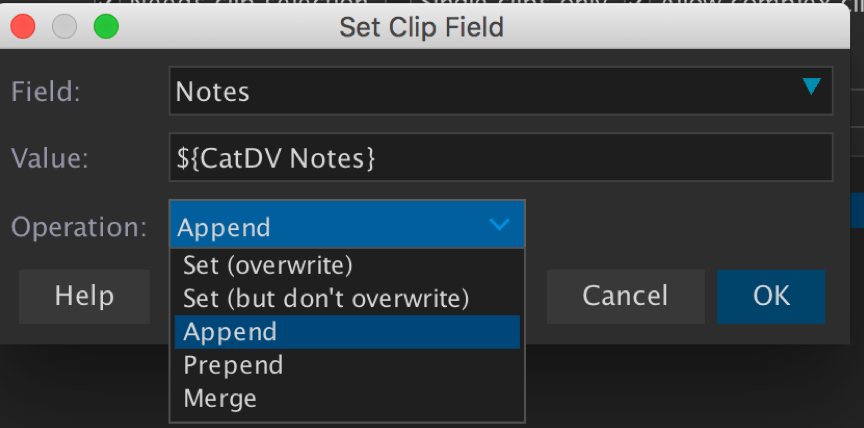Click the blue triangle arrow in Field box

pos(811,87)
